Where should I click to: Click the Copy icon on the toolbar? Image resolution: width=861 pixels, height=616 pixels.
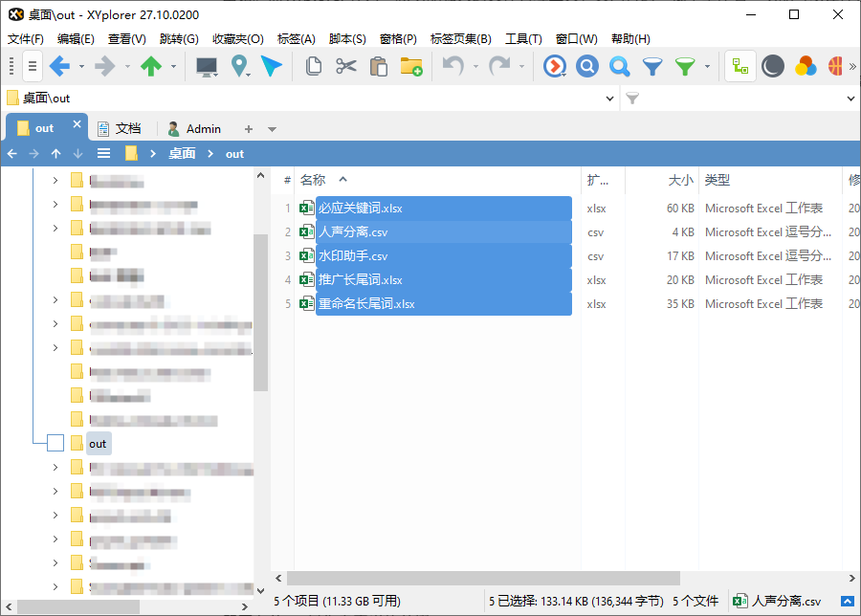pyautogui.click(x=313, y=66)
